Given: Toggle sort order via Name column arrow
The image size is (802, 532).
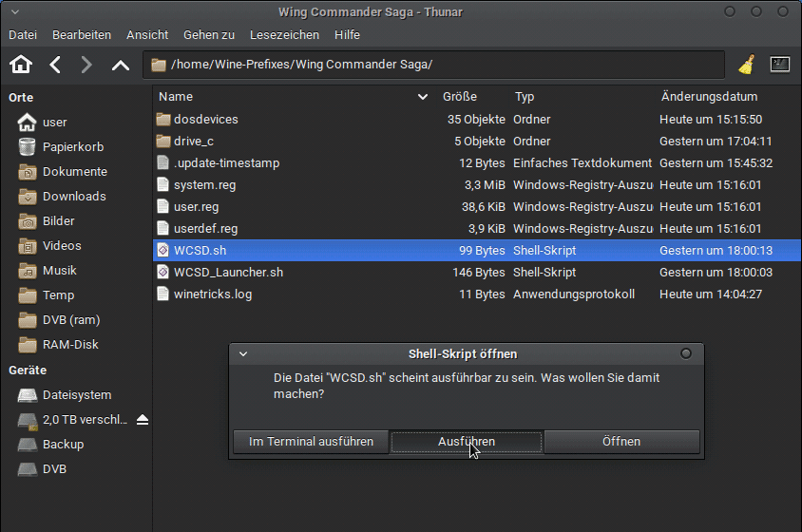Looking at the screenshot, I should [423, 97].
